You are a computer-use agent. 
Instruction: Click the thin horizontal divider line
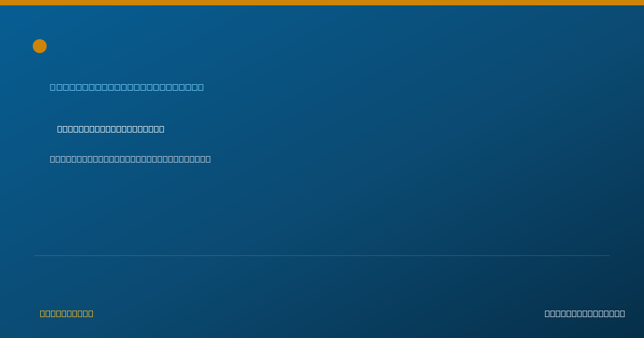(322, 255)
